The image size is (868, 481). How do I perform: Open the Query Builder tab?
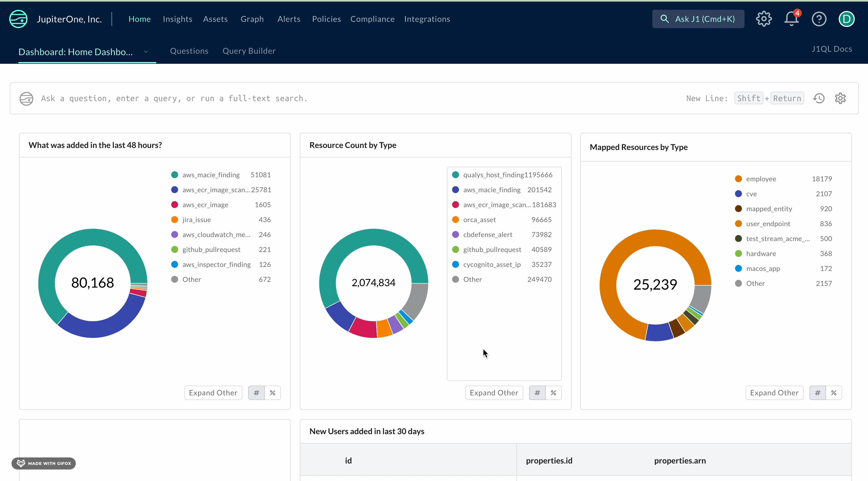coord(249,50)
